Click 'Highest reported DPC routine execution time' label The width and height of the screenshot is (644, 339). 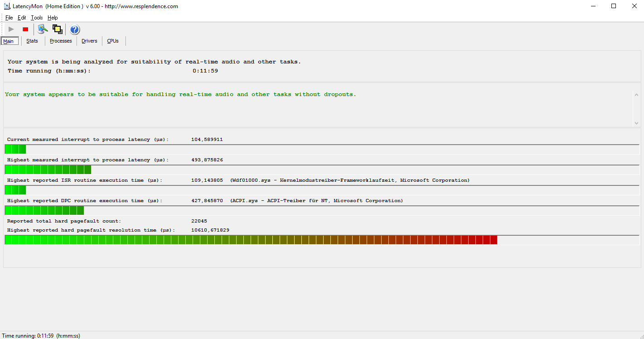pyautogui.click(x=85, y=201)
